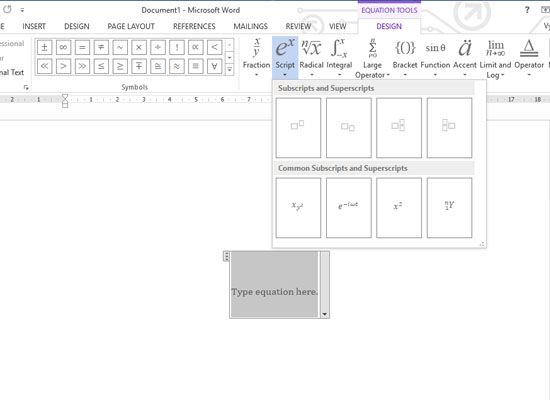Switch to the DESIGN tab beside INSERT

pyautogui.click(x=77, y=26)
